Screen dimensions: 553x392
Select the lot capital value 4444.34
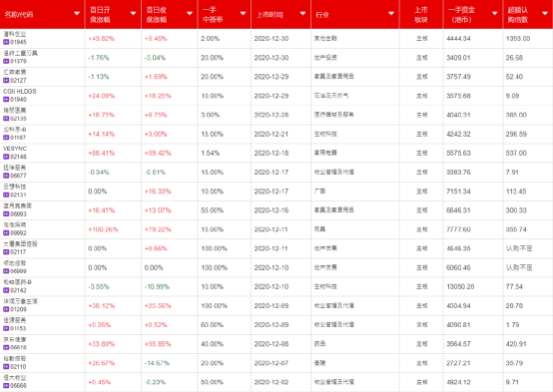pyautogui.click(x=458, y=39)
